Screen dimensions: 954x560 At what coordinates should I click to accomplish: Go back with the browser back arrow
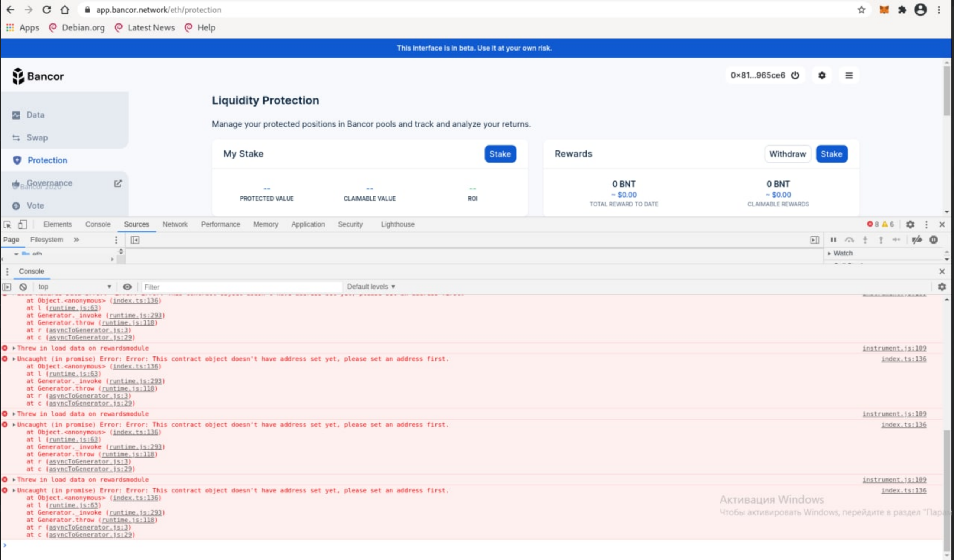10,10
